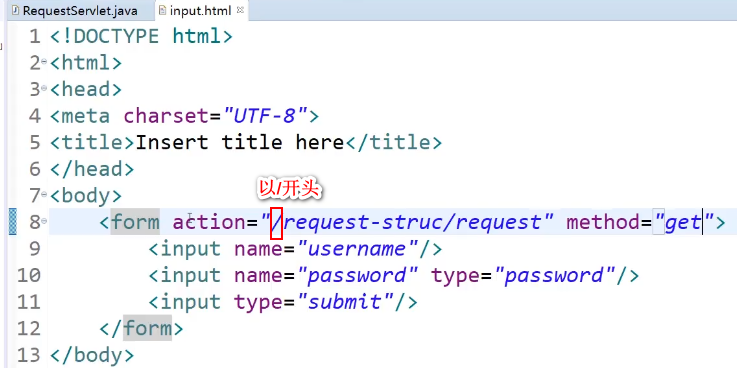Click the type="password" attribute value on line 10
The image size is (737, 368).
point(554,275)
